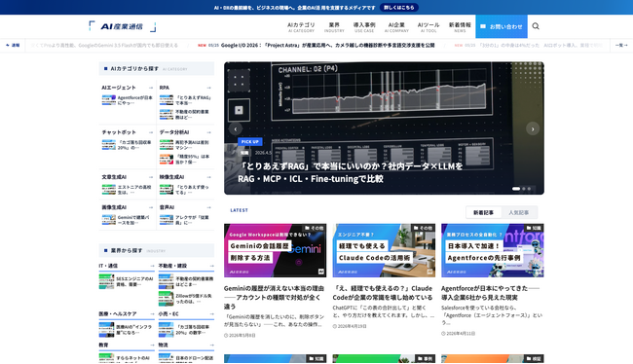Open the Geminiの履歴が消えない article title
Screen dimensions: 633x364
[x=274, y=298]
